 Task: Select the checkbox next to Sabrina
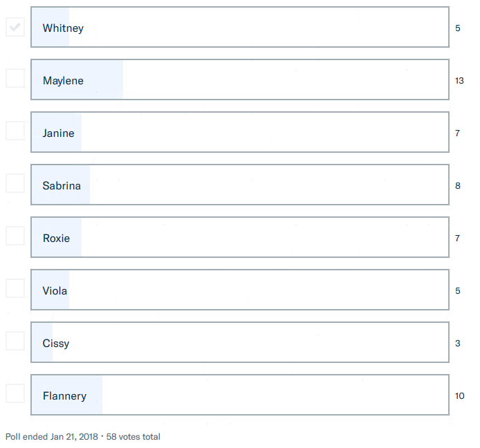15,183
